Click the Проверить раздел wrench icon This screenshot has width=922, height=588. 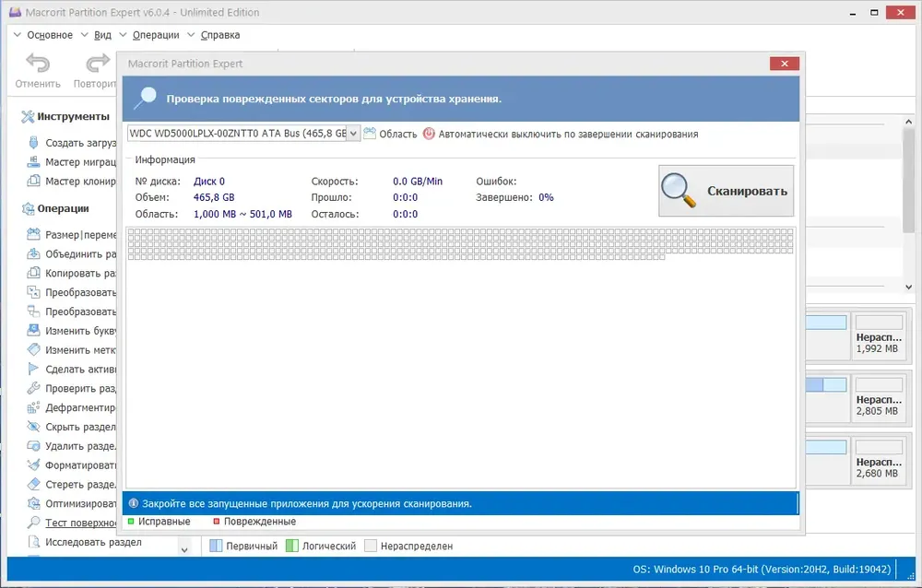pyautogui.click(x=33, y=388)
